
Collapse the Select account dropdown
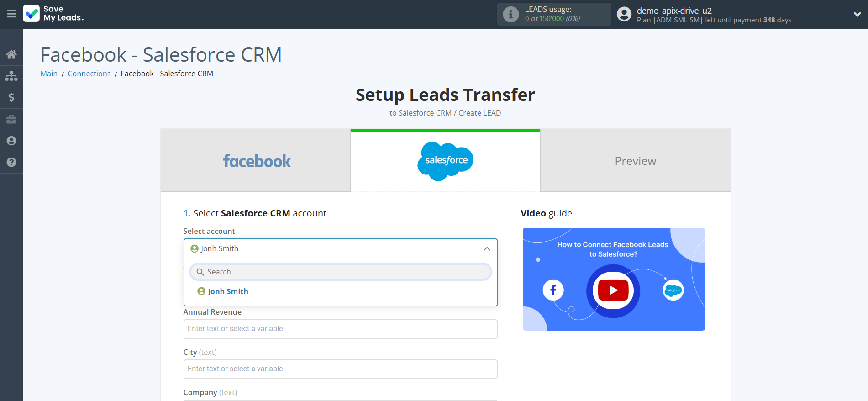[x=487, y=248]
